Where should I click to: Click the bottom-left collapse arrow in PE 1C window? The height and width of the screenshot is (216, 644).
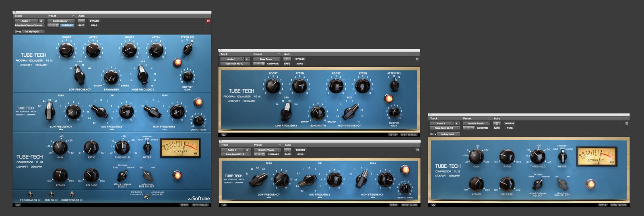coord(223,135)
